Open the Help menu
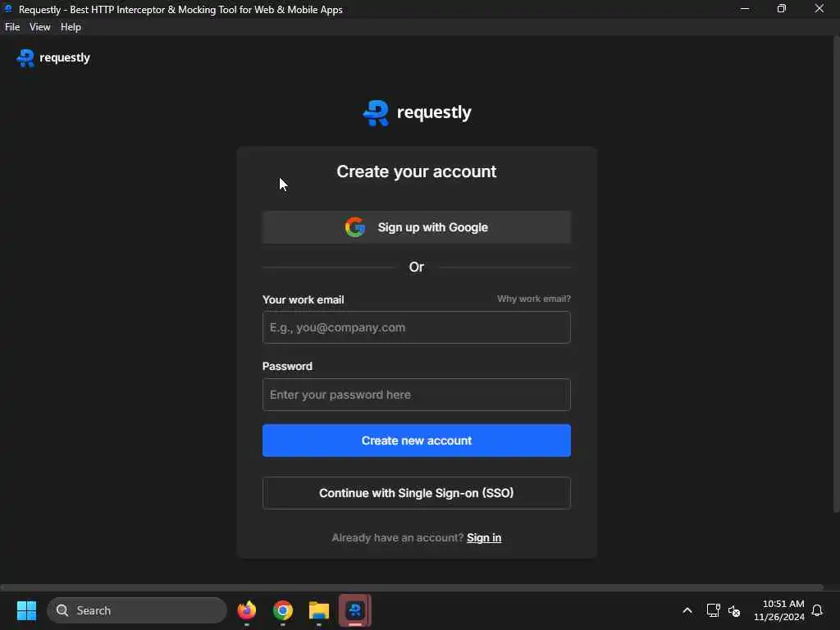Image resolution: width=840 pixels, height=630 pixels. (71, 27)
